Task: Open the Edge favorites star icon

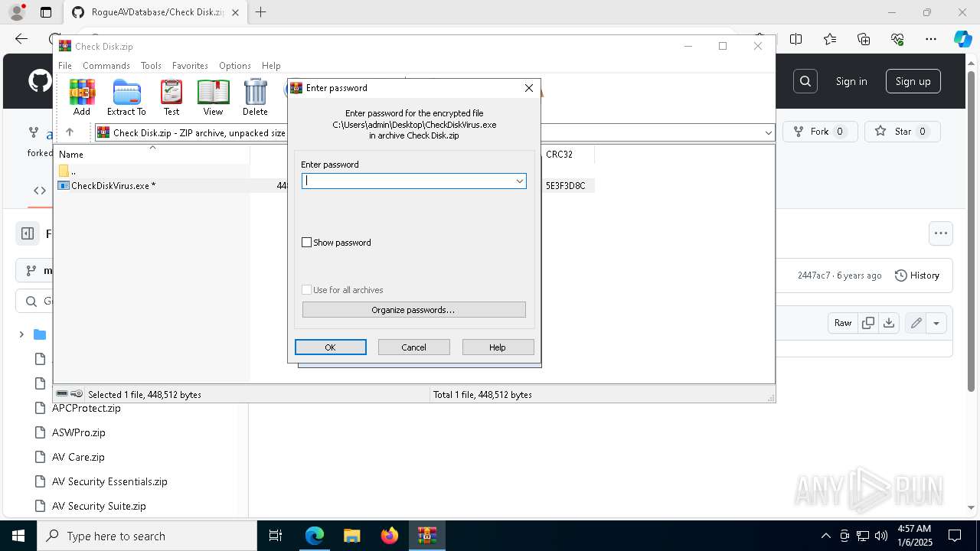Action: click(x=830, y=39)
